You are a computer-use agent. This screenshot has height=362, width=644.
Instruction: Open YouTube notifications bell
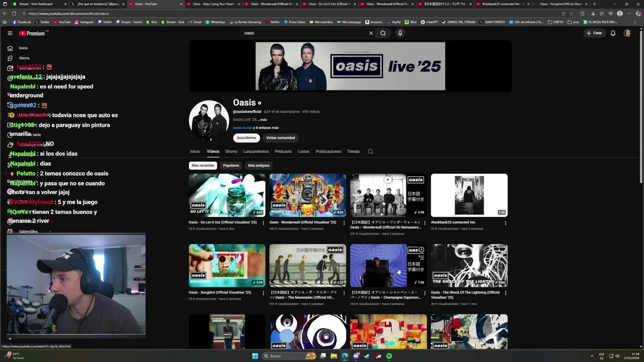pos(613,33)
